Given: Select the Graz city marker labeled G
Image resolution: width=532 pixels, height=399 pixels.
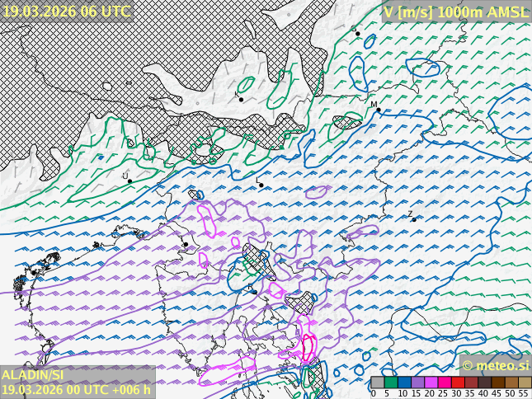Looking at the screenshot, I should coord(357,34).
